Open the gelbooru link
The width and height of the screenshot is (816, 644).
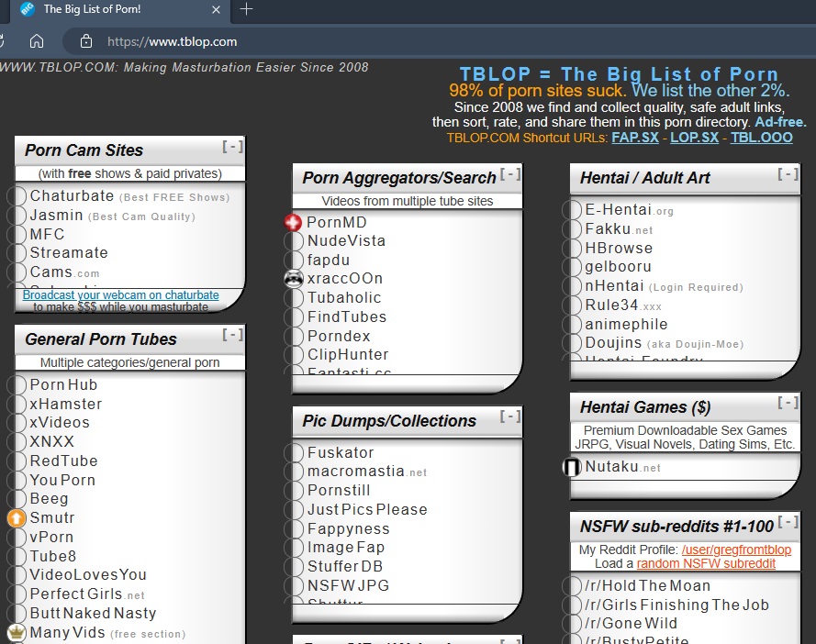pyautogui.click(x=619, y=267)
